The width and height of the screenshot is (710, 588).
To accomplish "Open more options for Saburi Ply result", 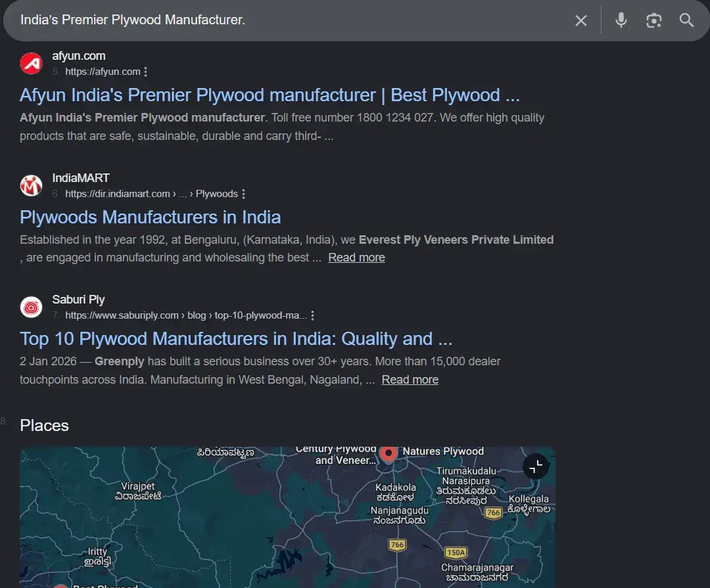I will tap(312, 315).
